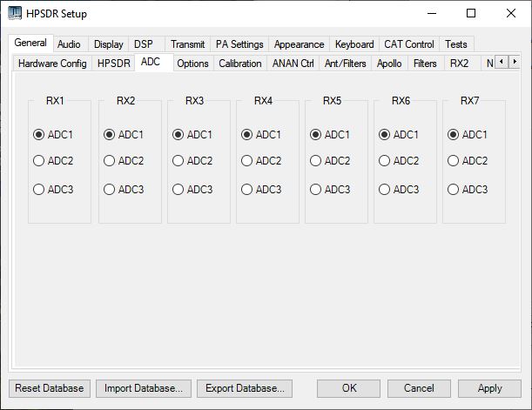Open the Ant/Filters sub-tab

(x=345, y=64)
